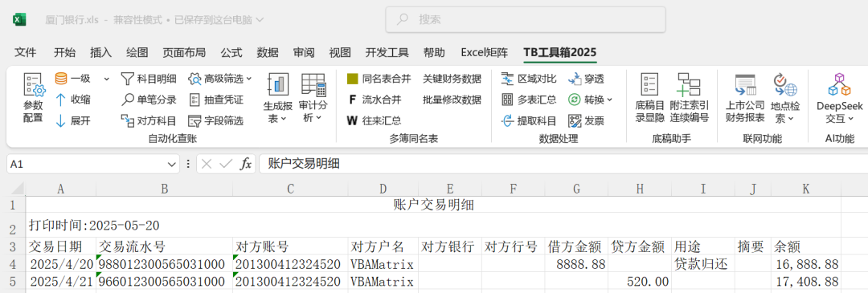The width and height of the screenshot is (868, 293).
Task: Select cell containing 贷款归还
Action: click(703, 263)
